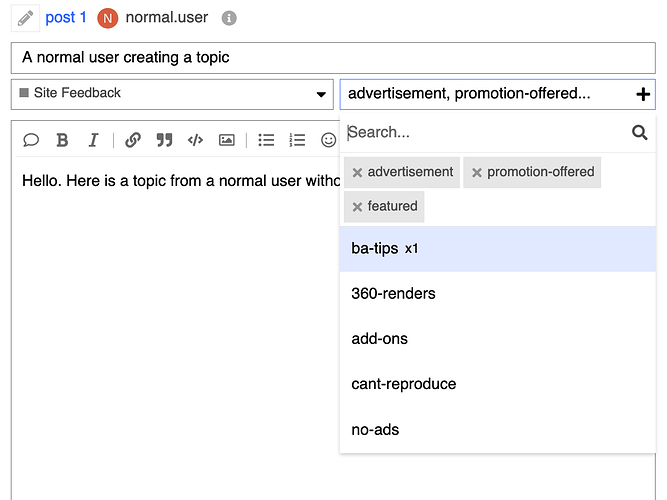The width and height of the screenshot is (667, 500).
Task: Click into the post body text area
Action: click(175, 328)
